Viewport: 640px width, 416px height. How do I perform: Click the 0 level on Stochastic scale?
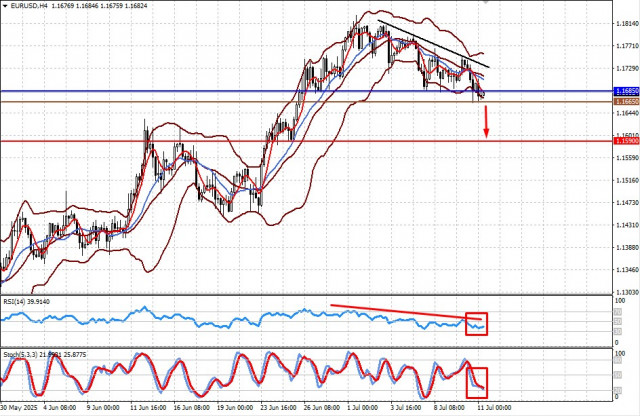click(617, 397)
